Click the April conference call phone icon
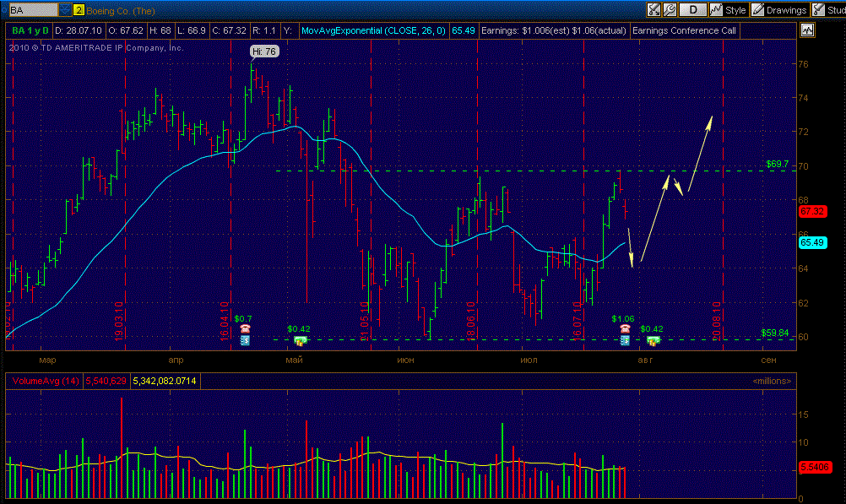Image resolution: width=846 pixels, height=504 pixels. 246,329
